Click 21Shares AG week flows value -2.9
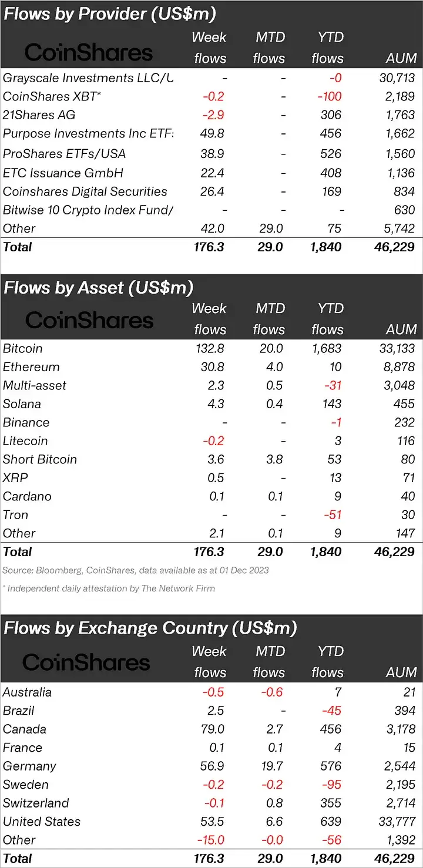 click(211, 115)
